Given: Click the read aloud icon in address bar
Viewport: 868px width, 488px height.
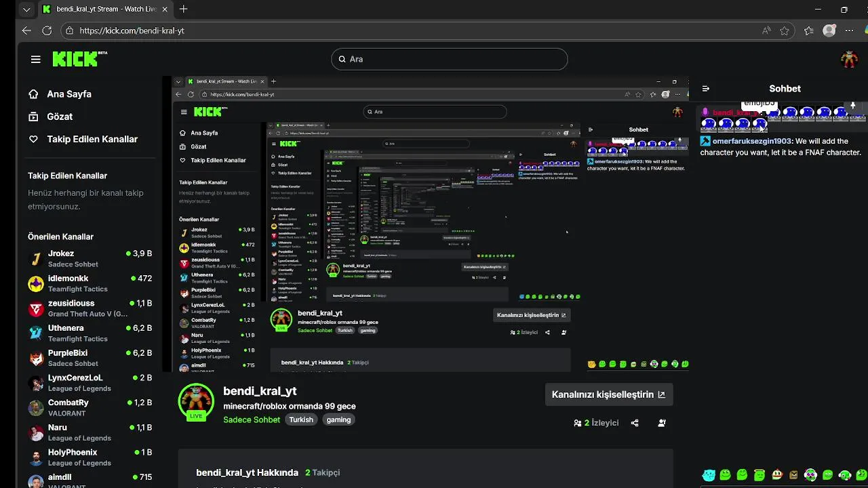Looking at the screenshot, I should click(x=766, y=30).
